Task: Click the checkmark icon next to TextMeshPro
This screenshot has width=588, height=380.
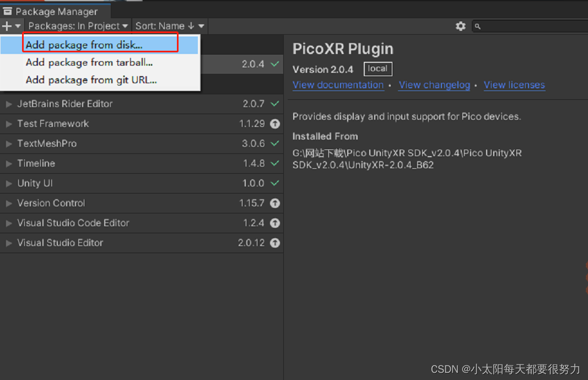Action: click(274, 143)
